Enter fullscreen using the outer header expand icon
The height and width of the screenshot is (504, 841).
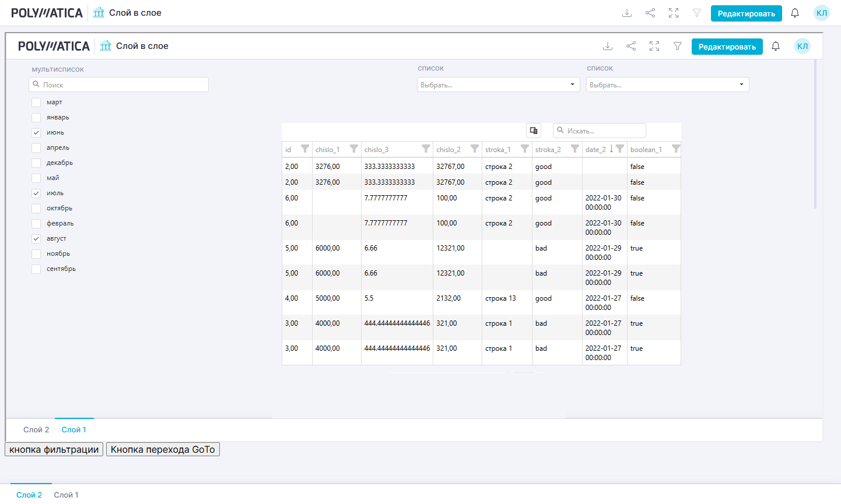674,13
